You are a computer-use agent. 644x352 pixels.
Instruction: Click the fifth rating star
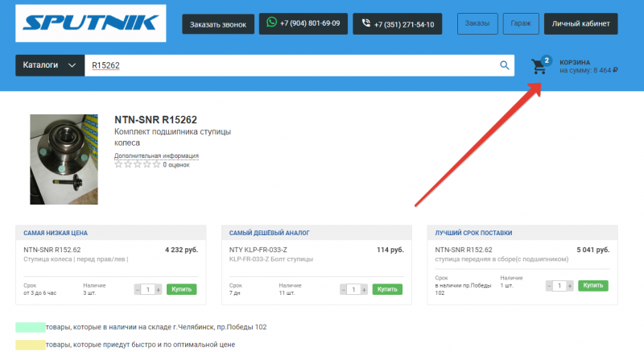[x=156, y=164]
